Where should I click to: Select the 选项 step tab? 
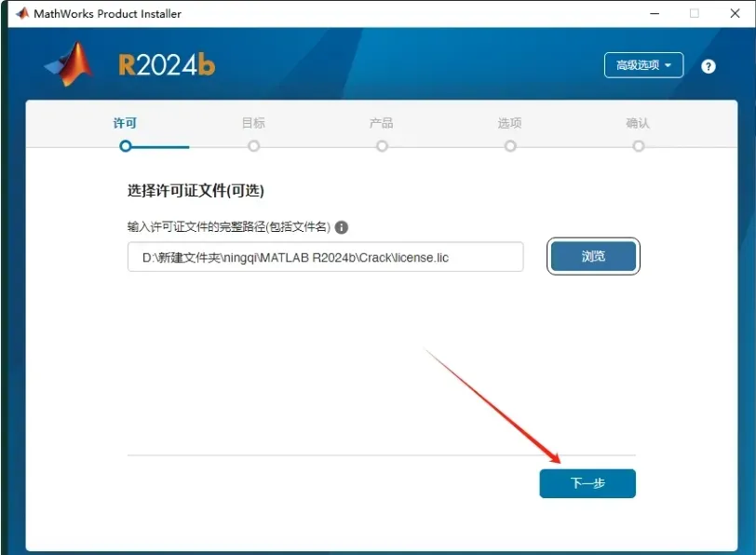[x=509, y=124]
